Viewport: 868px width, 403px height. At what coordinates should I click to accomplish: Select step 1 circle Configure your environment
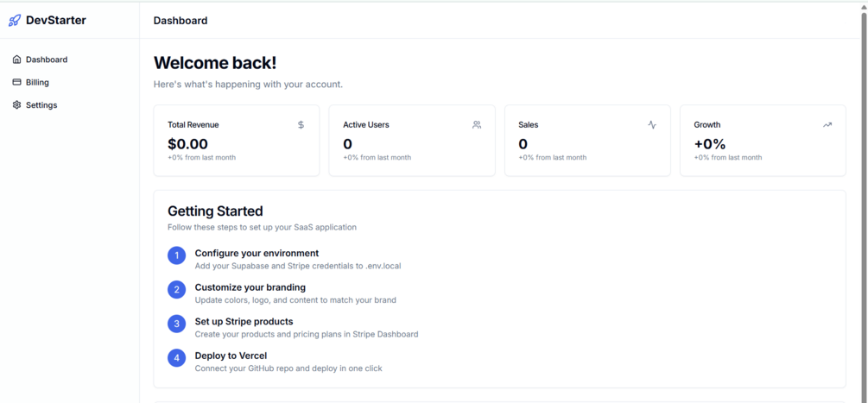[x=176, y=255]
